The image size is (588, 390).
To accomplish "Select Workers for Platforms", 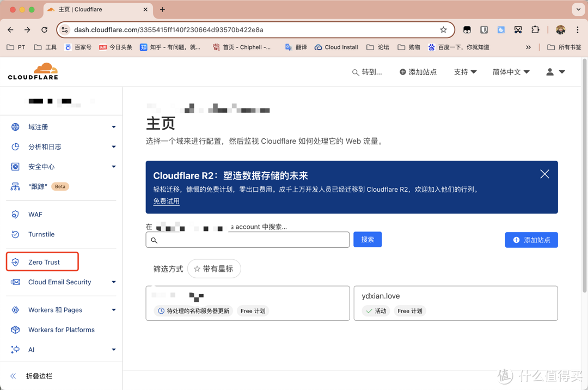I will (62, 330).
